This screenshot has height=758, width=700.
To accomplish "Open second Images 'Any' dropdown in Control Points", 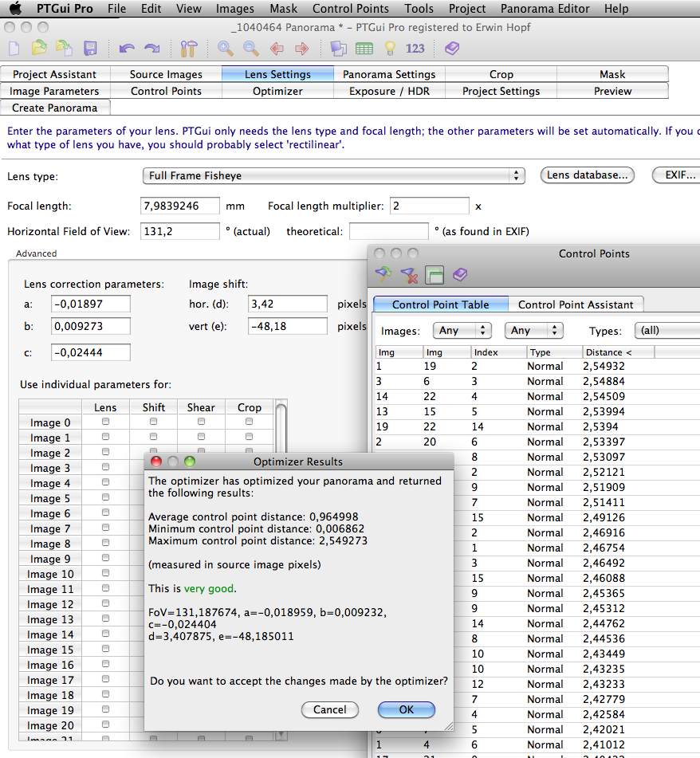I will click(533, 331).
